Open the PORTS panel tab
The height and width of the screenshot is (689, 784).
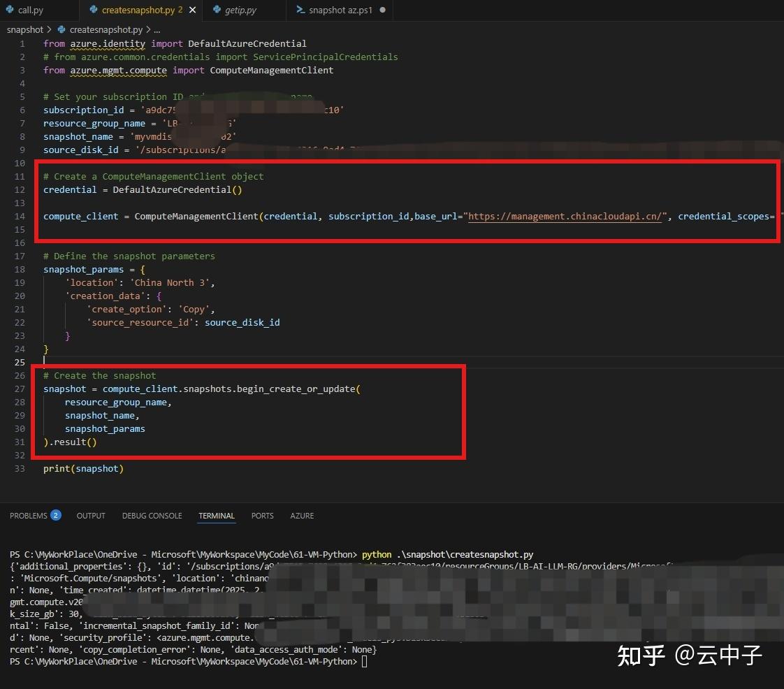click(263, 516)
